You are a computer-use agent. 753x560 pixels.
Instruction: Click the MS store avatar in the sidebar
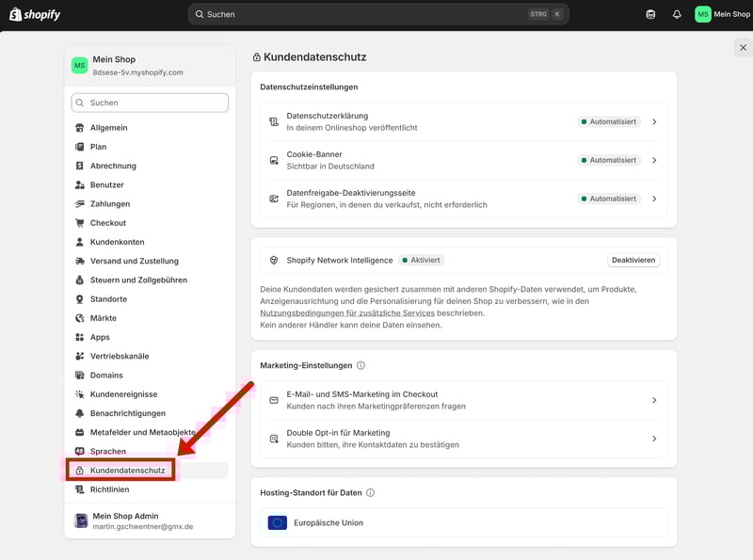click(79, 65)
